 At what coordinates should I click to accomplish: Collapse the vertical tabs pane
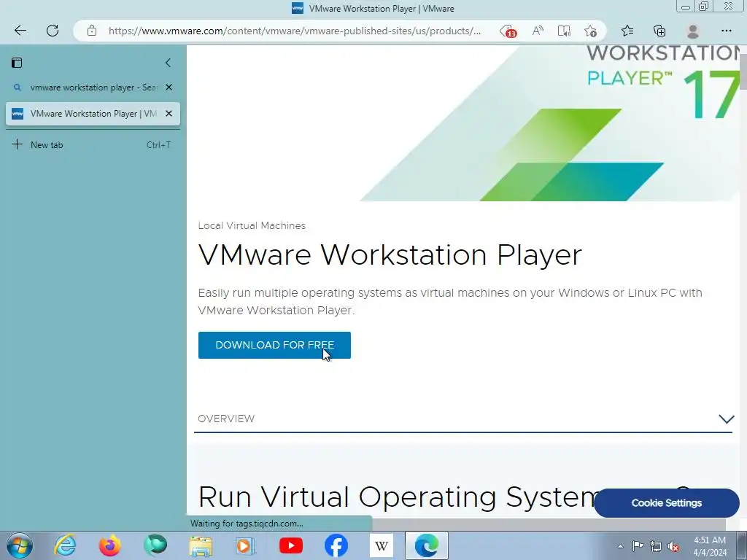point(168,63)
